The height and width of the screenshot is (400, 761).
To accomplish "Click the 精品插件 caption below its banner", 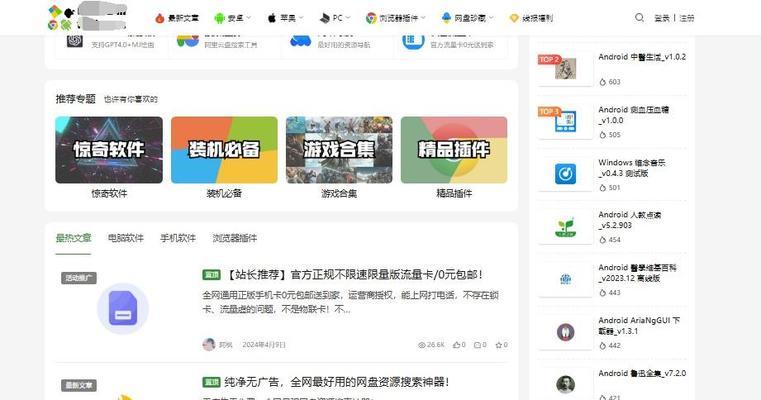I will [454, 193].
